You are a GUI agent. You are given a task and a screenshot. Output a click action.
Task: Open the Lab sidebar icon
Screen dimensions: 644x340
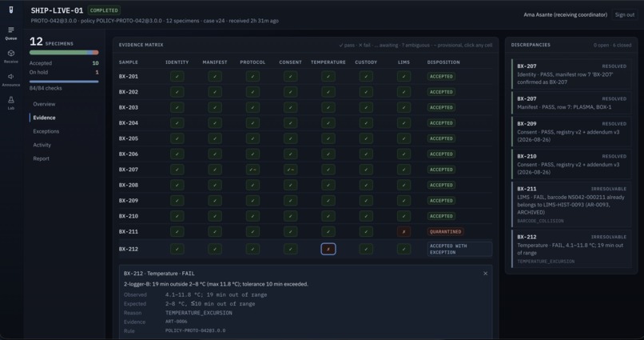click(11, 102)
